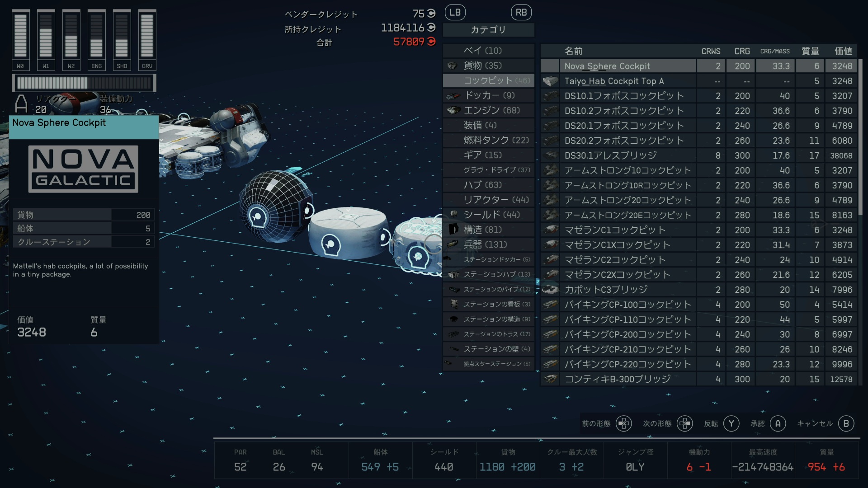
Task: Sort by the CRG/MASS column header
Action: pyautogui.click(x=775, y=51)
